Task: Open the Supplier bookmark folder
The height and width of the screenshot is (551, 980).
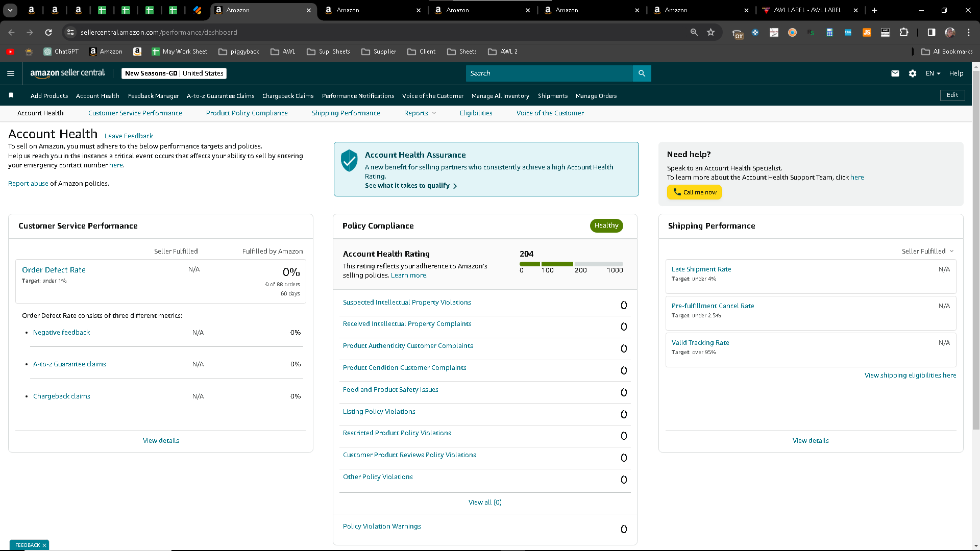Action: click(379, 52)
